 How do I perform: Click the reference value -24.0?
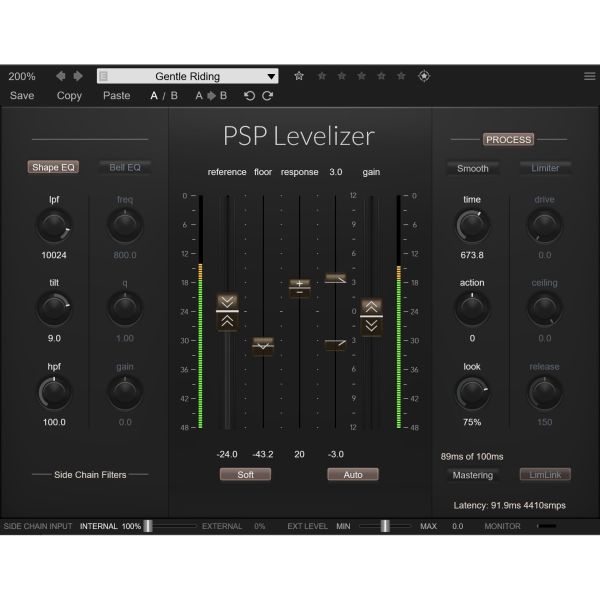(x=227, y=454)
